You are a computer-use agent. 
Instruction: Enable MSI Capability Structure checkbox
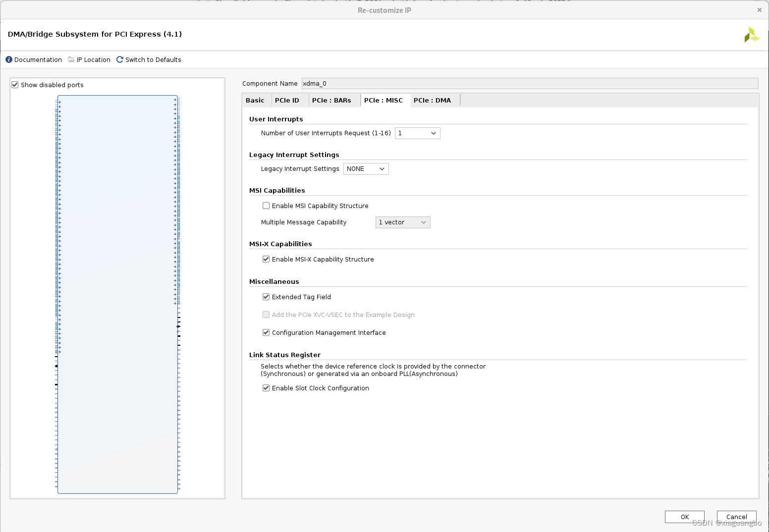(x=266, y=206)
